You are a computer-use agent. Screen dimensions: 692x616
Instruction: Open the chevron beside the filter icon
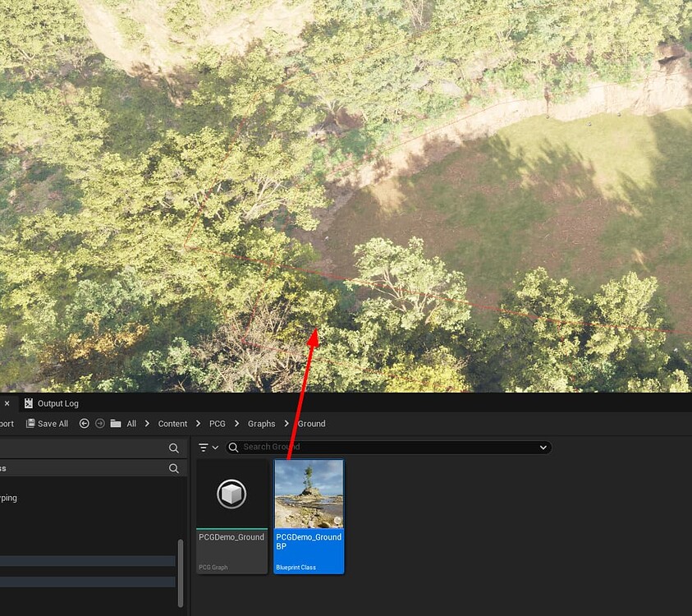click(214, 448)
